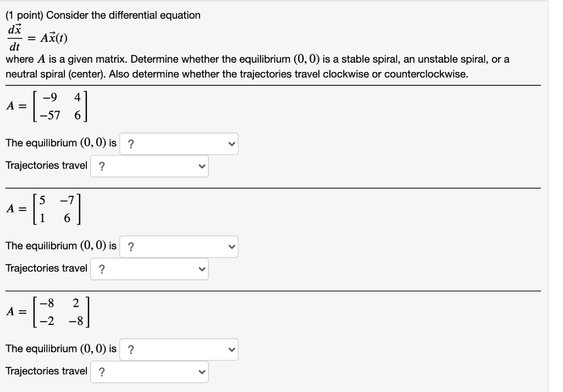Open the equilibrium dropdown for the first matrix
Image resolution: width=563 pixels, height=392 pixels.
(179, 144)
